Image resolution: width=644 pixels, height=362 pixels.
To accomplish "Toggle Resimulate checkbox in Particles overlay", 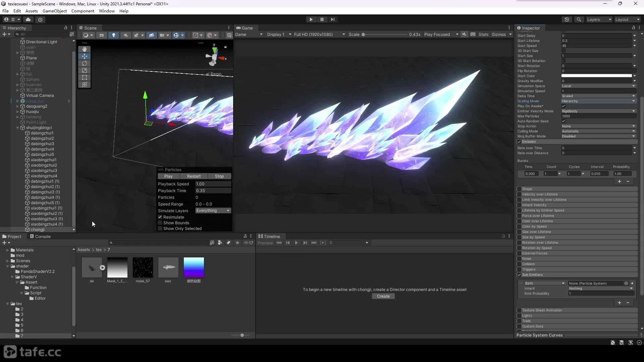I will click(x=160, y=217).
